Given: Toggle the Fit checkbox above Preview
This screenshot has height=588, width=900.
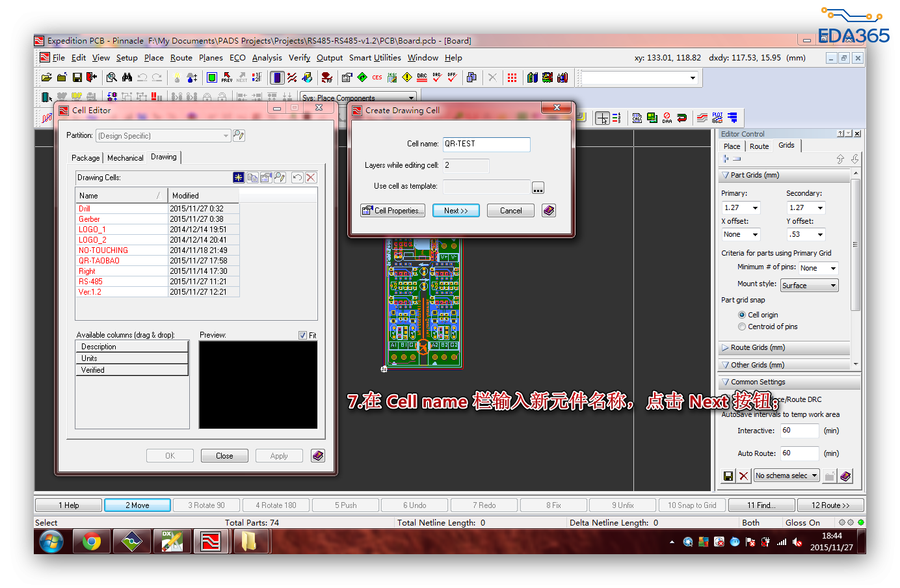Looking at the screenshot, I should 302,336.
